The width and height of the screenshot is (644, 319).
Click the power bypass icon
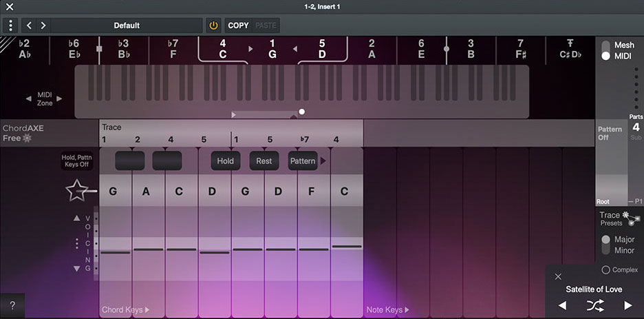213,25
